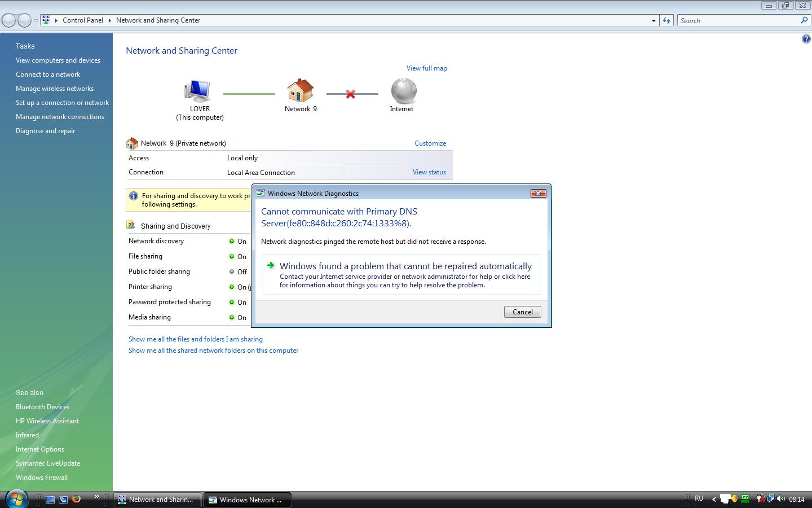Click in the Search input field

(x=738, y=20)
